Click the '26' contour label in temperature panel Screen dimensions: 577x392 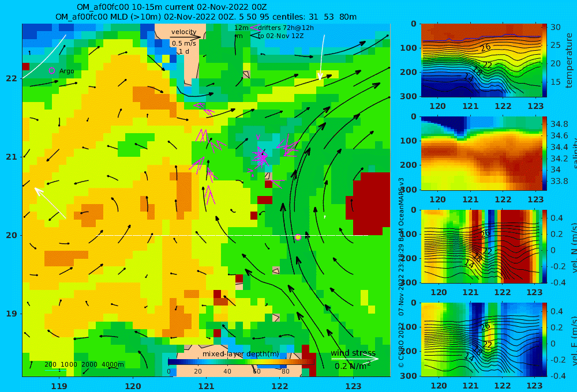(485, 47)
